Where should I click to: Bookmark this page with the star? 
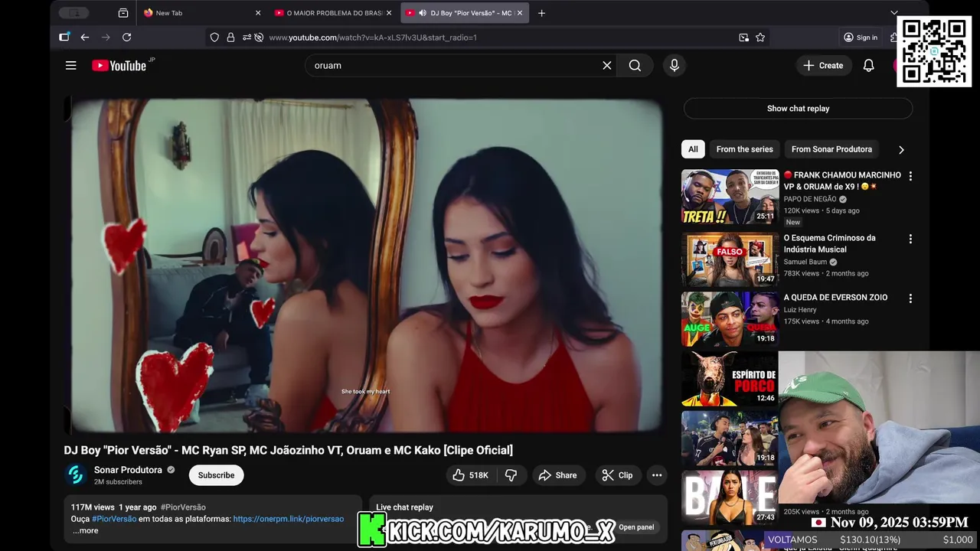760,37
